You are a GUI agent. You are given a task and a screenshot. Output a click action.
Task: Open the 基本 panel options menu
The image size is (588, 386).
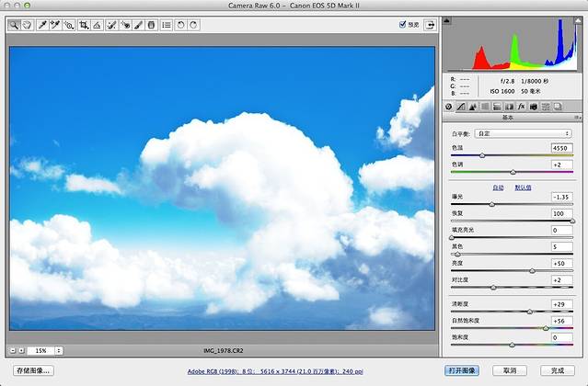point(576,118)
